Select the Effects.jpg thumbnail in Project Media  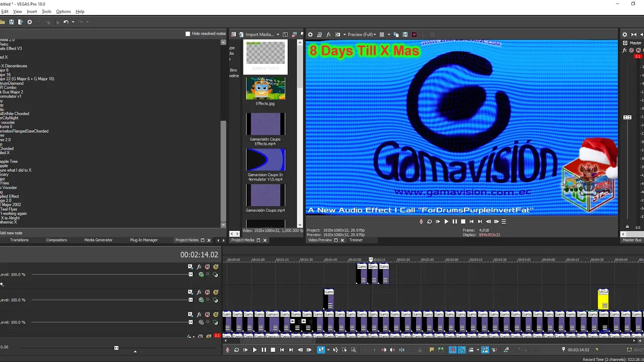click(266, 88)
